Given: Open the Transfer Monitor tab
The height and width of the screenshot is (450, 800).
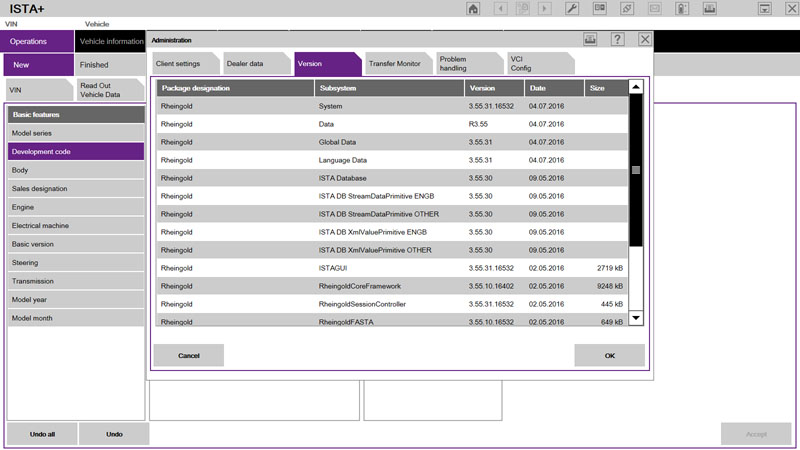Looking at the screenshot, I should point(394,64).
